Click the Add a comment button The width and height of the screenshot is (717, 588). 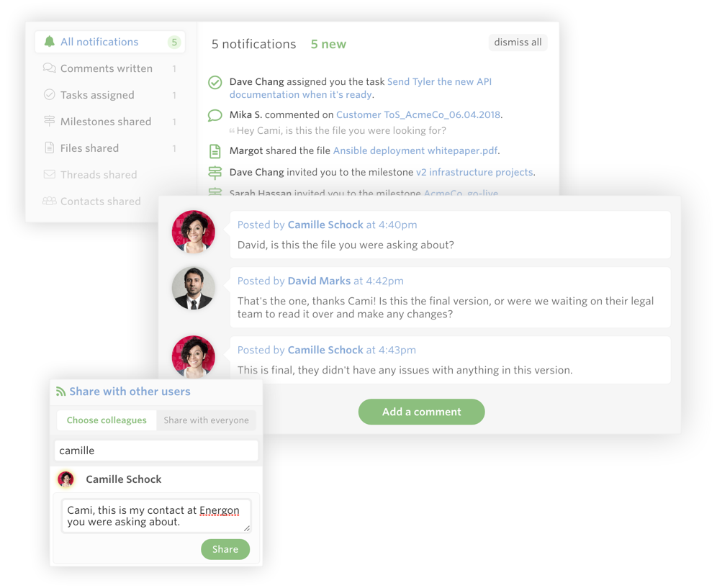(421, 412)
